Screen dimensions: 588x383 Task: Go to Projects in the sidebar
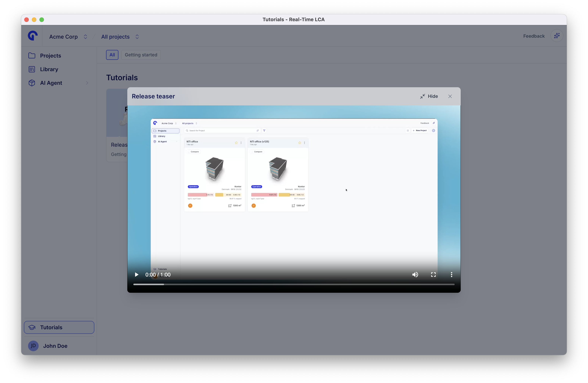click(x=59, y=55)
